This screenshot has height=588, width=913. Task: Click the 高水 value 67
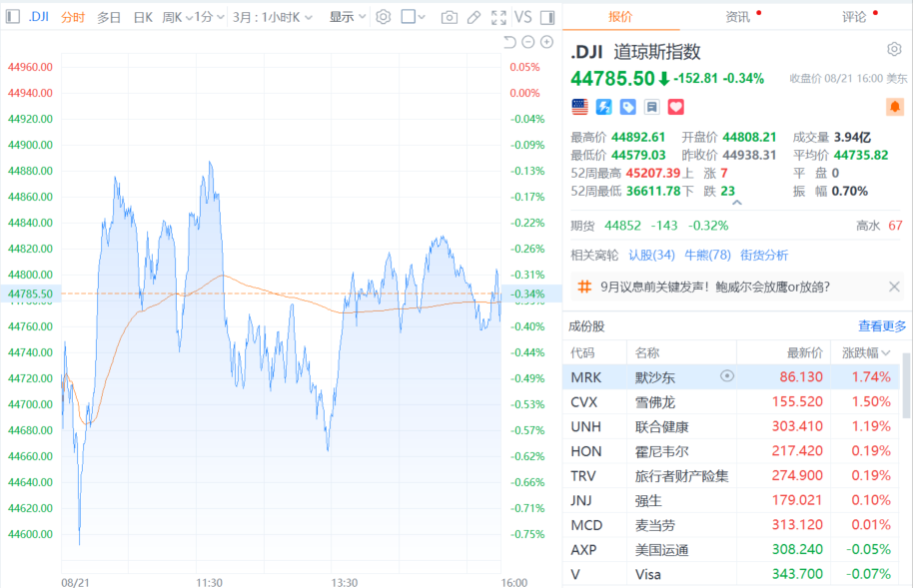point(896,226)
